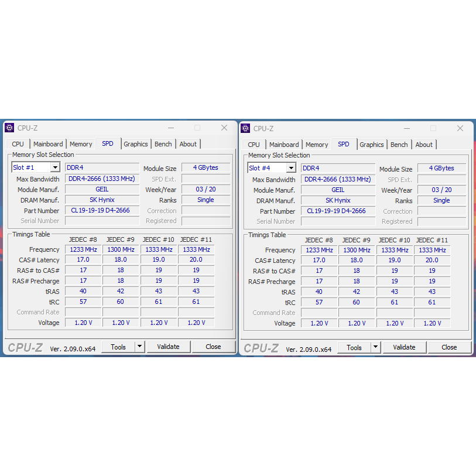The width and height of the screenshot is (476, 476).
Task: Minimize the left CPU-Z window
Action: (x=171, y=128)
